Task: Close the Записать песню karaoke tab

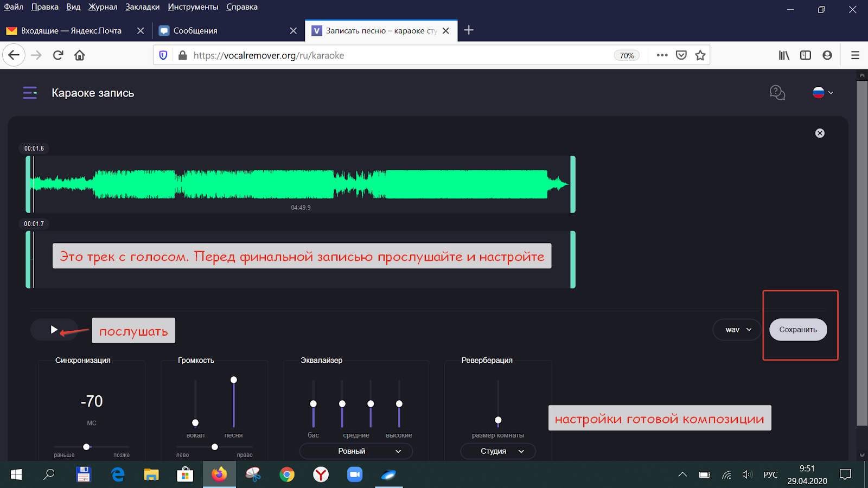Action: point(446,31)
